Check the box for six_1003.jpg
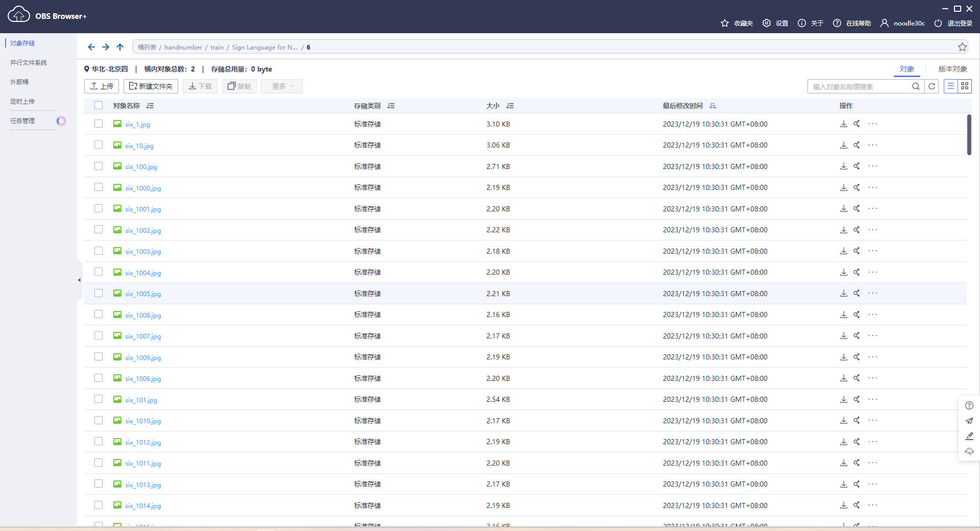The image size is (980, 531). pos(99,251)
